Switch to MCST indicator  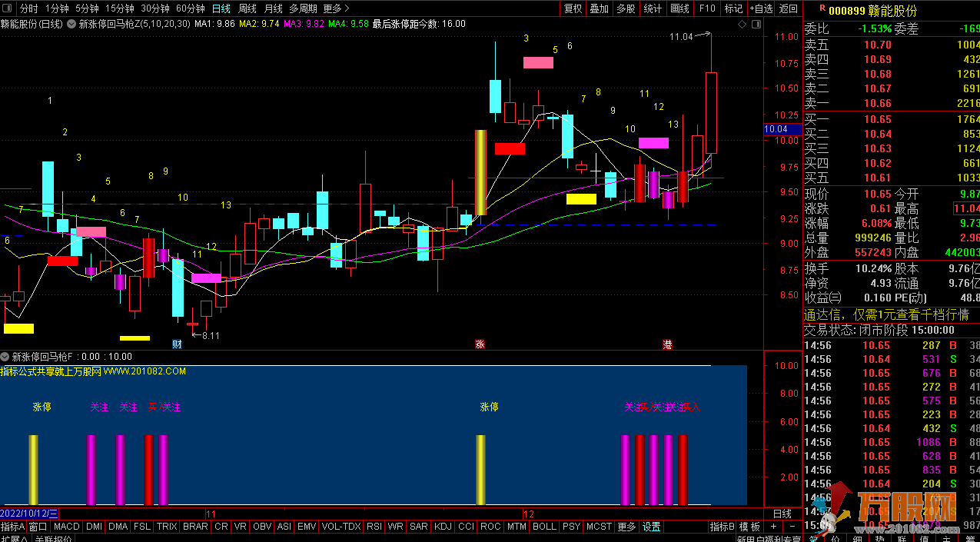click(599, 527)
